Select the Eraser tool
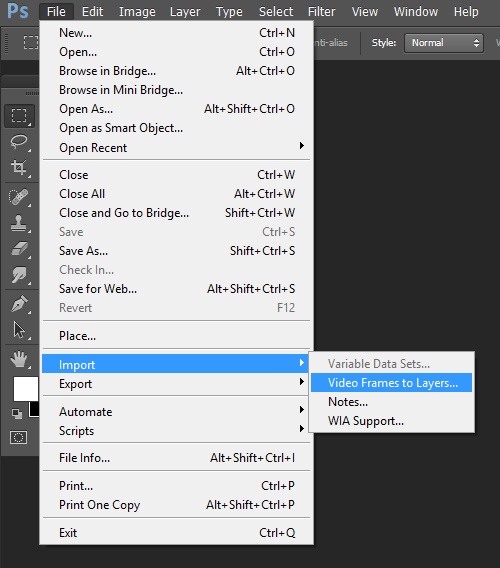This screenshot has width=500, height=568. tap(20, 249)
